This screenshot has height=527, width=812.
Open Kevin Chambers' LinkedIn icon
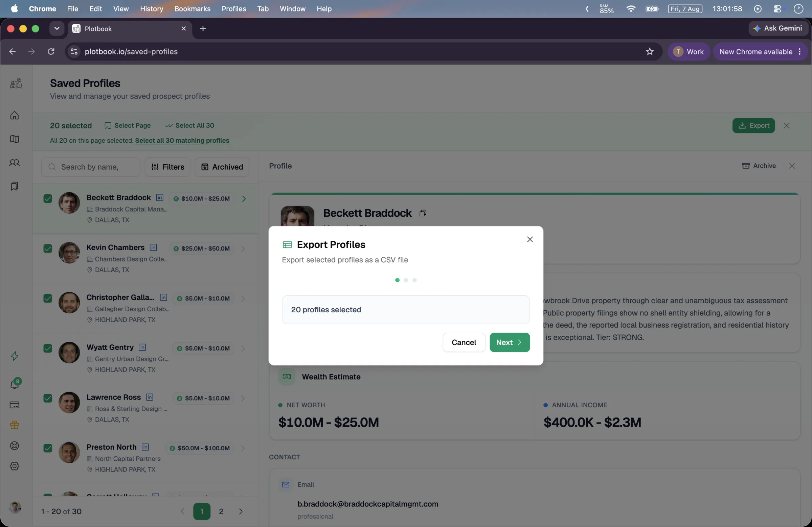coord(154,247)
